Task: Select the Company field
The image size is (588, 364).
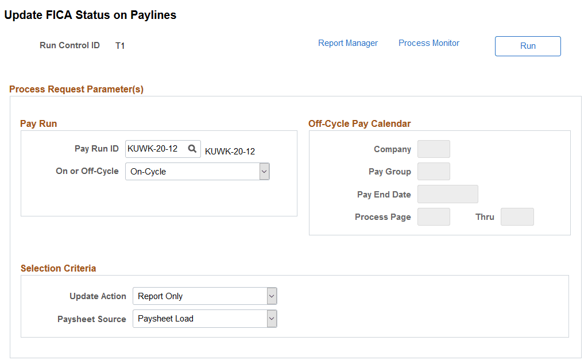Action: [434, 149]
